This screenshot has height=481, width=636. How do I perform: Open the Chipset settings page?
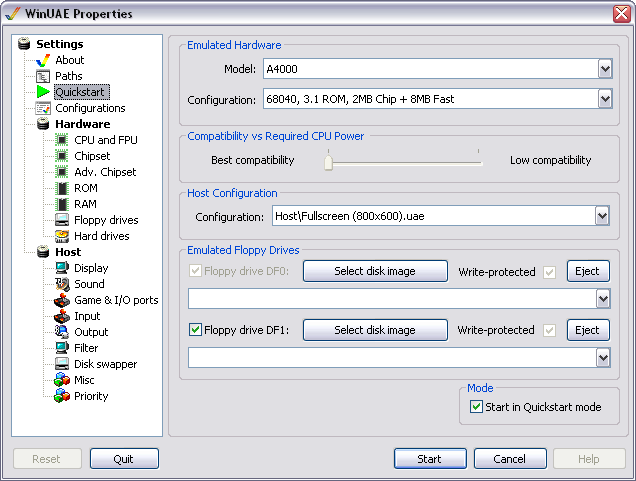pyautogui.click(x=92, y=156)
